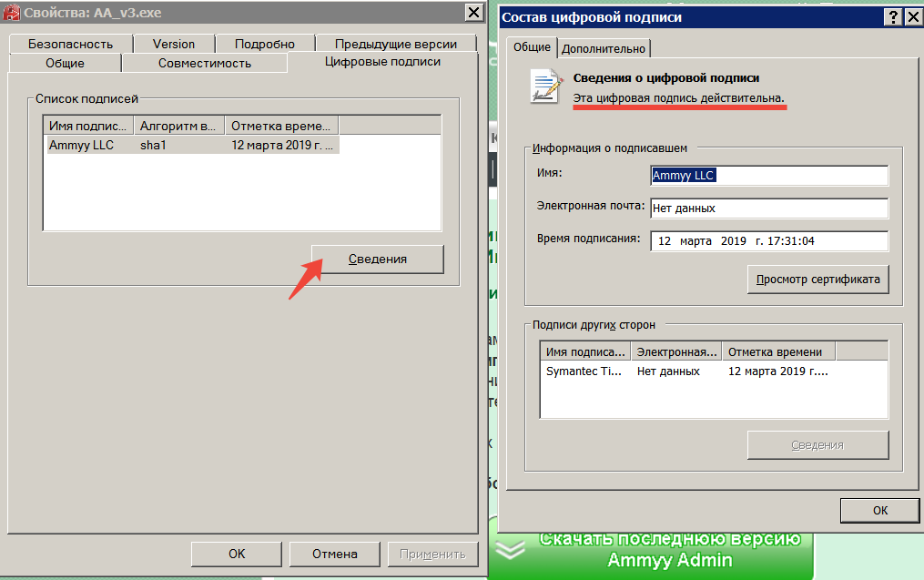The height and width of the screenshot is (580, 924).
Task: Click the disabled Применить button
Action: coord(432,555)
